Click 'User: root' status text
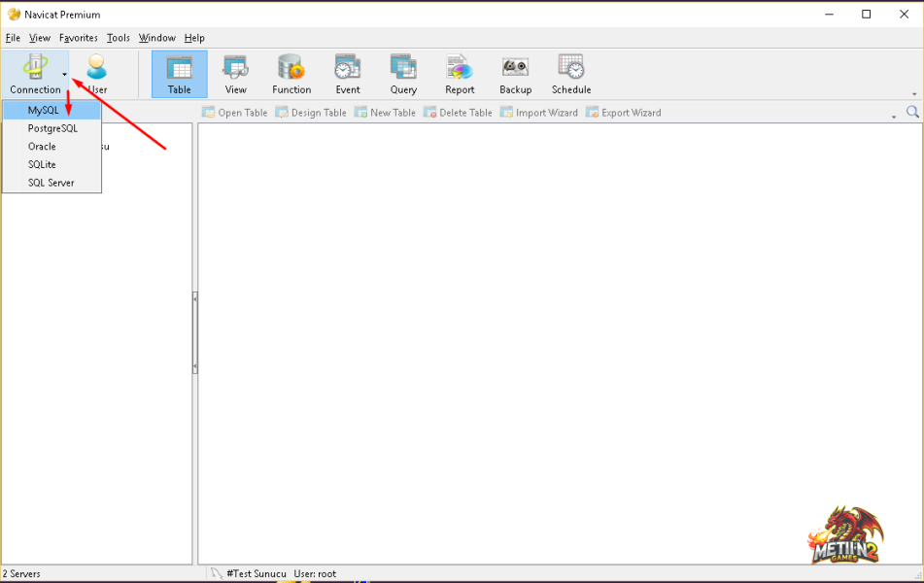This screenshot has height=583, width=924. click(315, 573)
